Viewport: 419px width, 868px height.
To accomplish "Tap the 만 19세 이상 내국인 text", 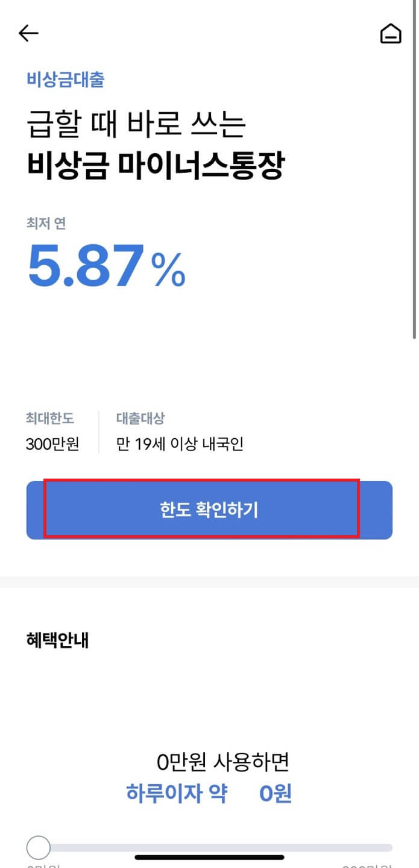I will coord(180,441).
